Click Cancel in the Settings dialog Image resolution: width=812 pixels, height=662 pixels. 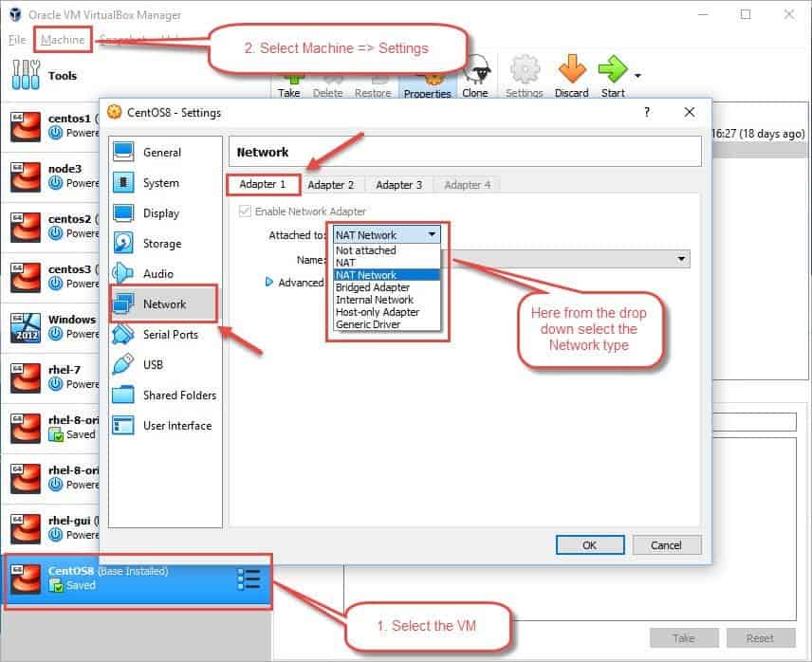coord(667,545)
